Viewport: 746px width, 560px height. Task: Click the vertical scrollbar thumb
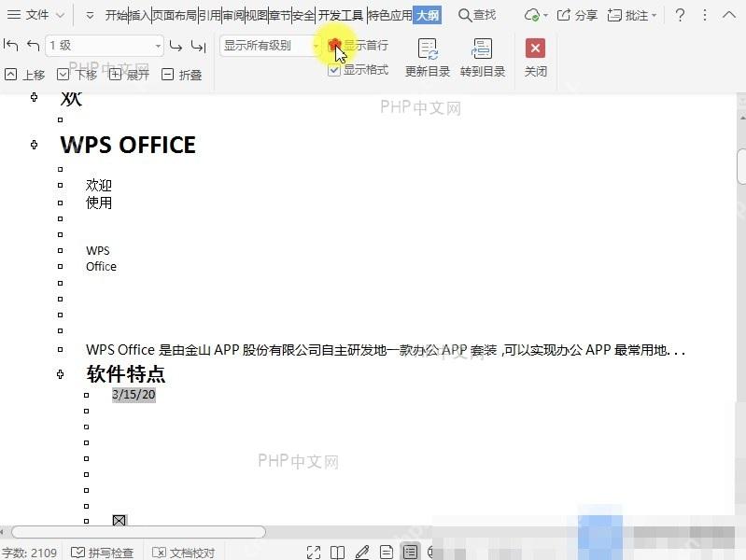click(741, 166)
